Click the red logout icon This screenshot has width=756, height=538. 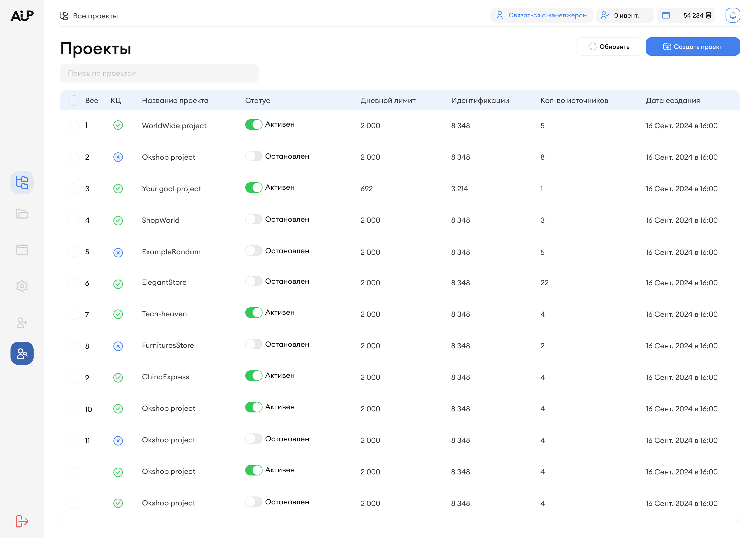(22, 521)
